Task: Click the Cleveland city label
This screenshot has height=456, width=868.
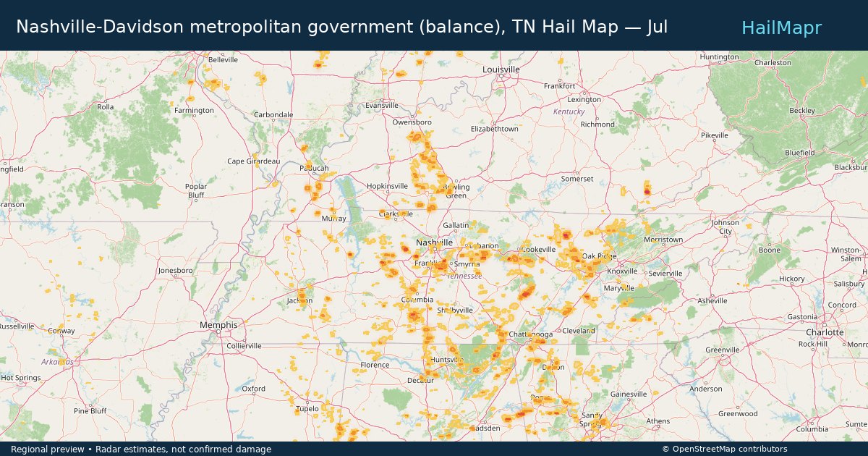Action: tap(579, 330)
